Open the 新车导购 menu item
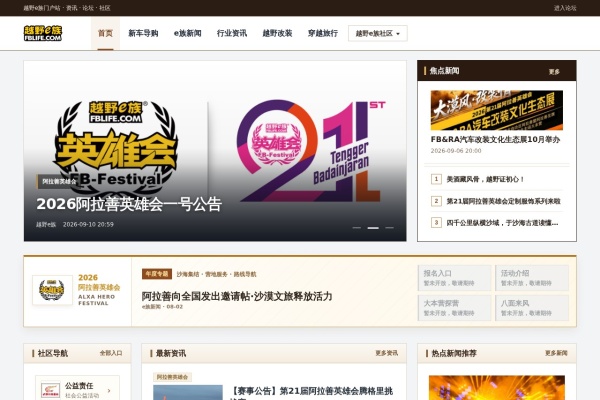The height and width of the screenshot is (400, 600). pyautogui.click(x=143, y=33)
